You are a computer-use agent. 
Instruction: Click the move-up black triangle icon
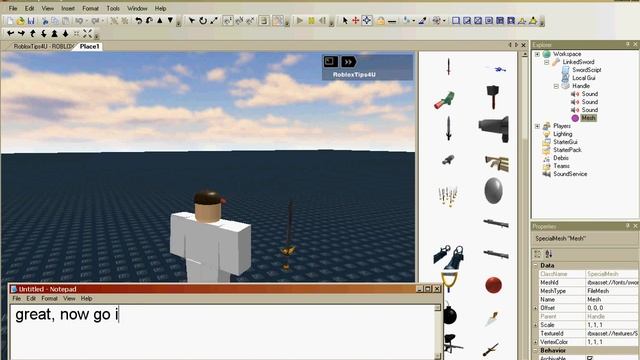tap(160, 20)
